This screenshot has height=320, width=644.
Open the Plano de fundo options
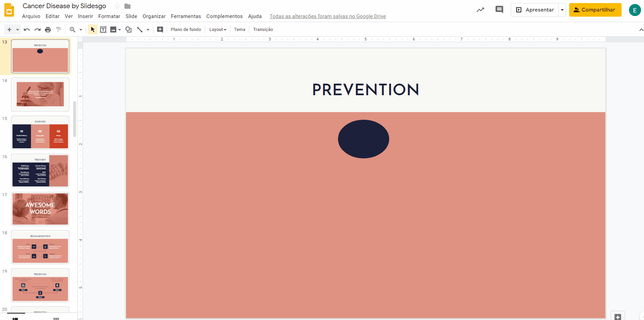[186, 30]
